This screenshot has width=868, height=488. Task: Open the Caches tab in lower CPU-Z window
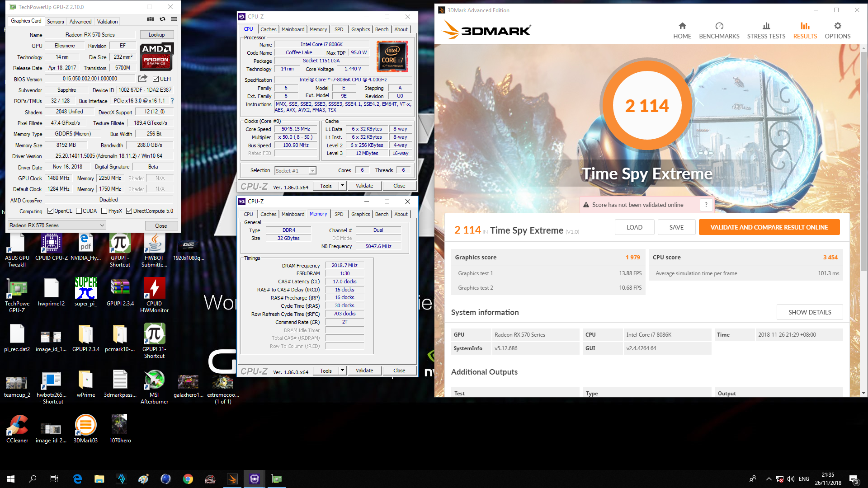[268, 214]
